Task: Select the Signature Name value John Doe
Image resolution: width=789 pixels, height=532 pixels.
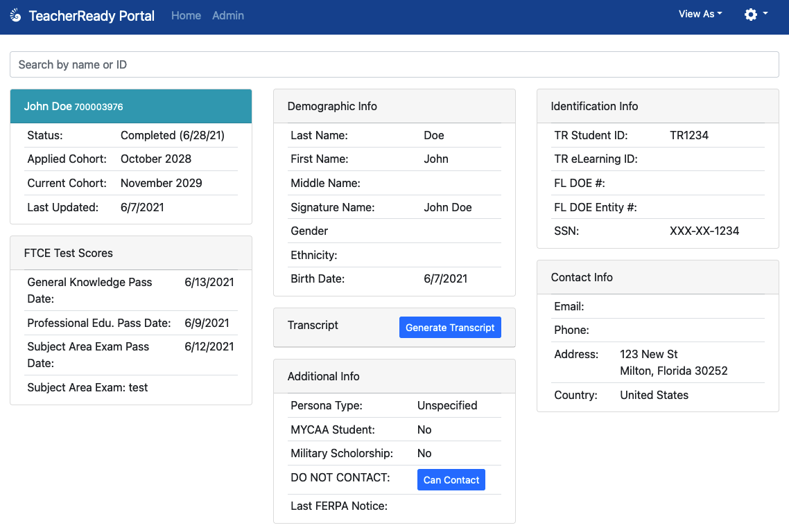Action: pos(448,207)
